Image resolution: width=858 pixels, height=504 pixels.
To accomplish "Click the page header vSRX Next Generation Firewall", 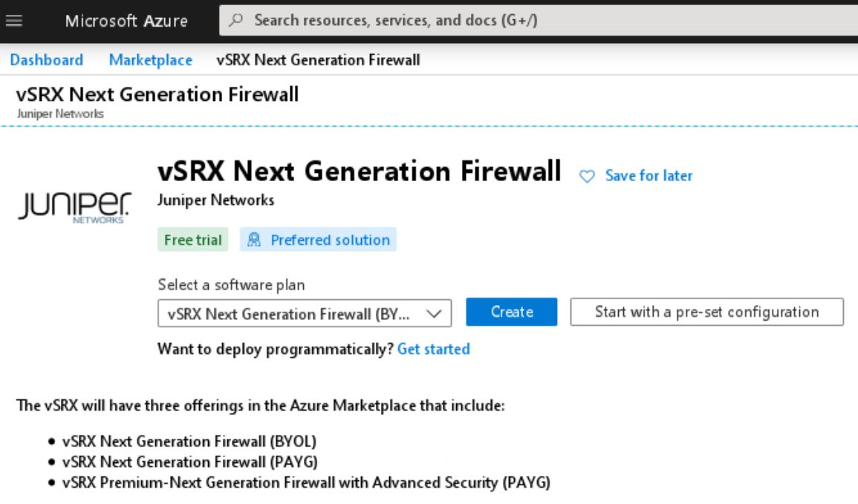I will point(157,94).
